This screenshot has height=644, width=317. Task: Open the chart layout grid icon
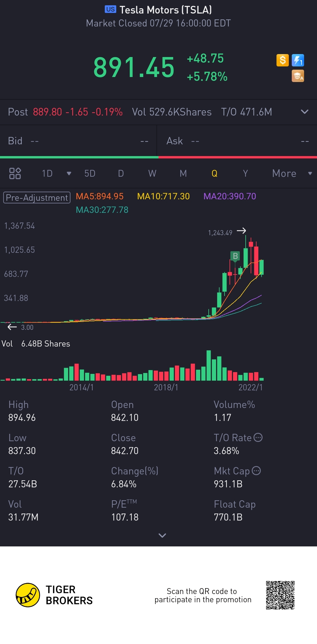pos(15,173)
